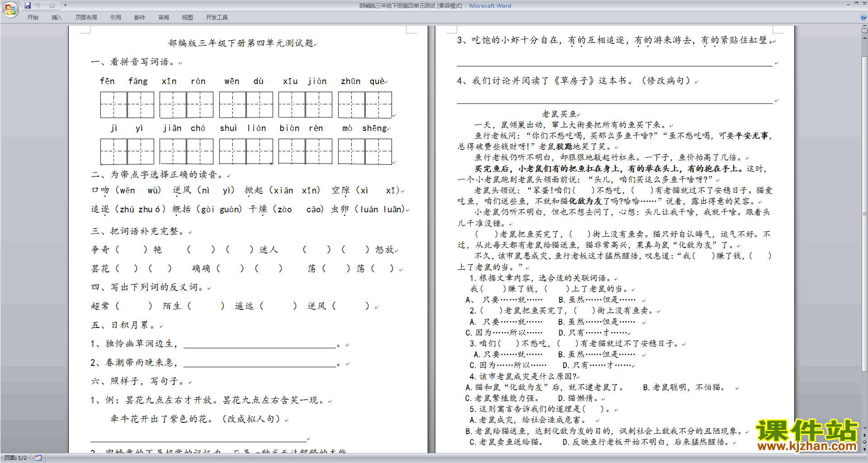Image resolution: width=868 pixels, height=463 pixels.
Task: Close the Microsoft Word window
Action: point(864,4)
